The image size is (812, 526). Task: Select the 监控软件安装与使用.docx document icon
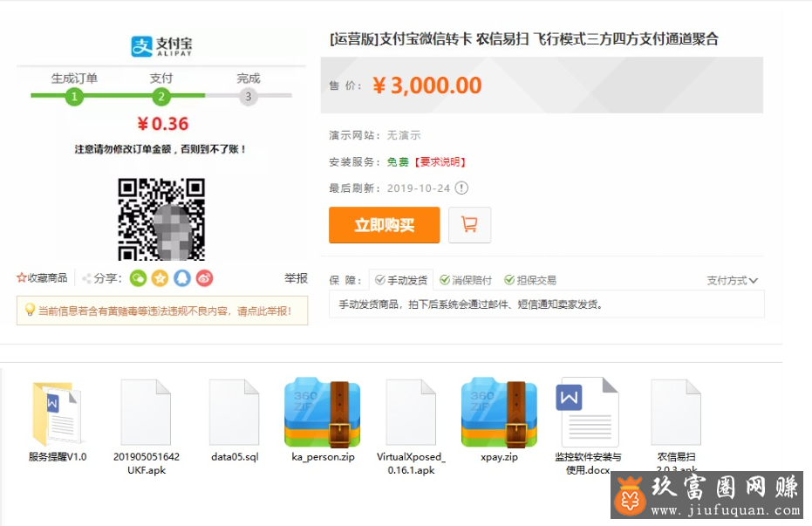point(587,412)
